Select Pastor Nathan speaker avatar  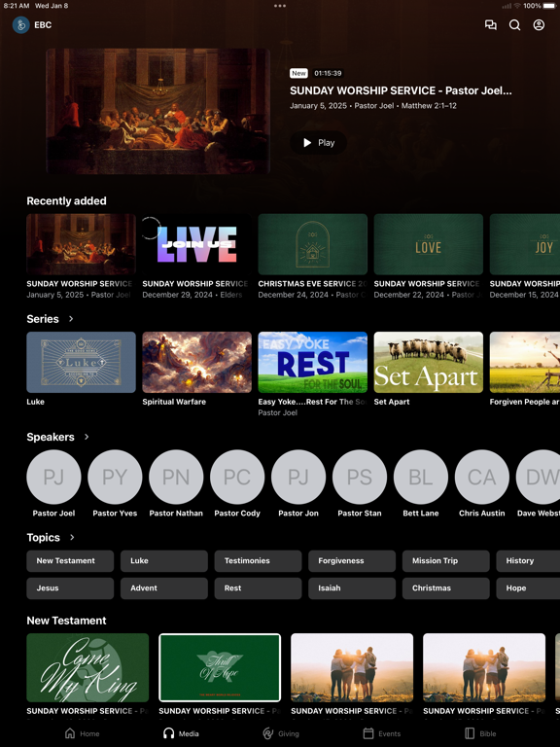coord(176,477)
